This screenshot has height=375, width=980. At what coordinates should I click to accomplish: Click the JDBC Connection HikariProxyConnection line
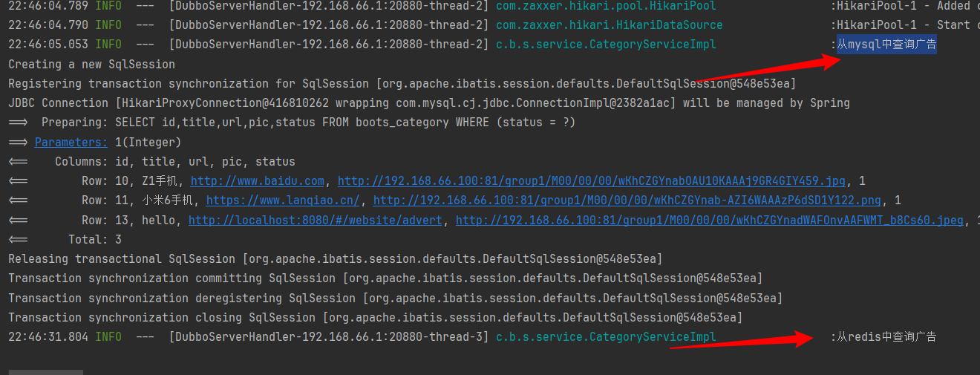(428, 103)
